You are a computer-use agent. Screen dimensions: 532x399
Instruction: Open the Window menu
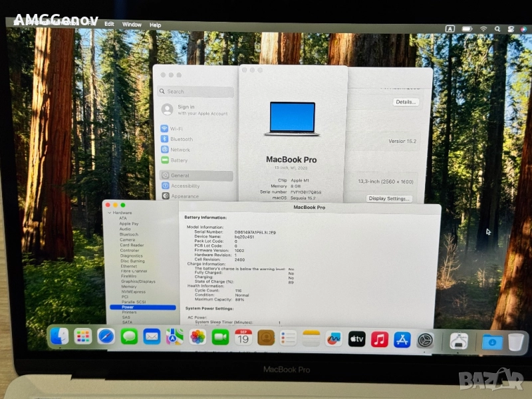pyautogui.click(x=132, y=25)
